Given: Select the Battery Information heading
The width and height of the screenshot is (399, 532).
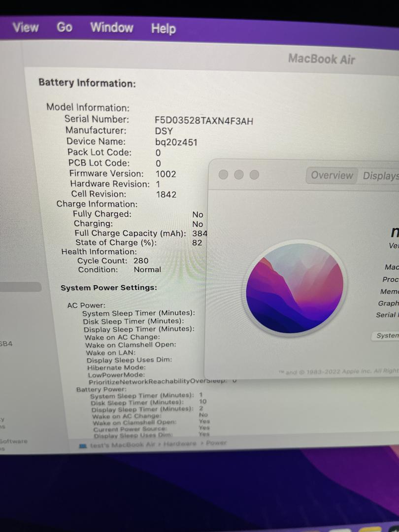Looking at the screenshot, I should 87,82.
